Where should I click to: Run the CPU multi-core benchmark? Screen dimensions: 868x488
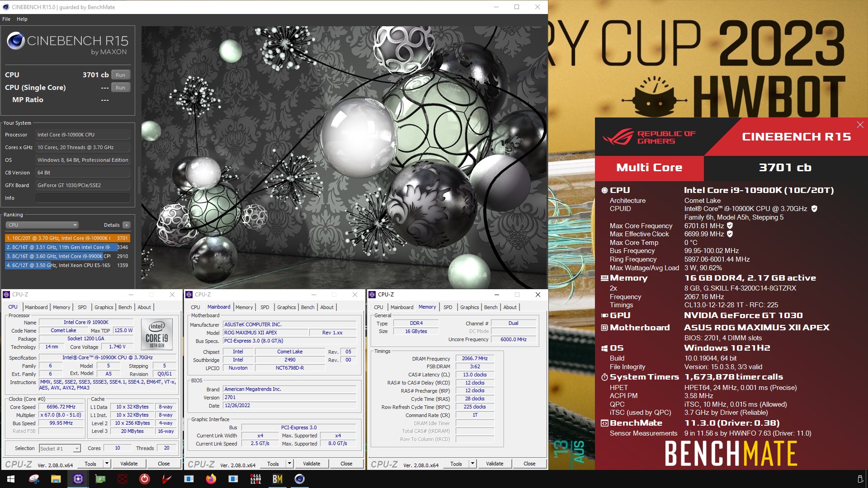[120, 75]
